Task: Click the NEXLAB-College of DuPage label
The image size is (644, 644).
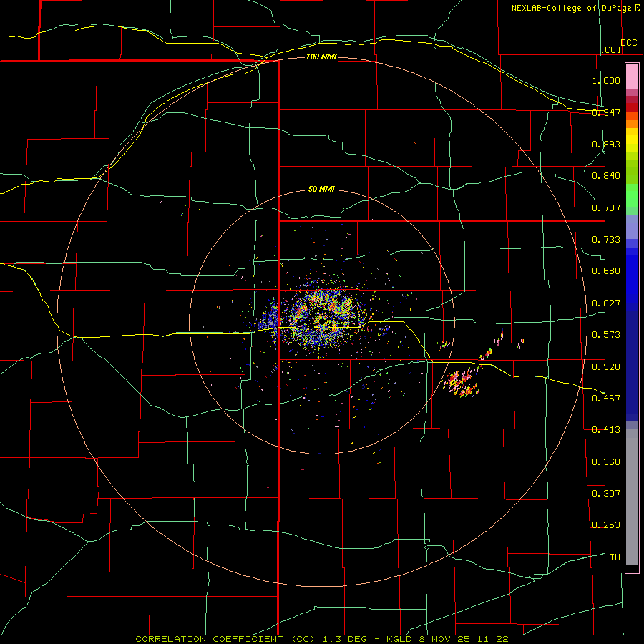Action: point(571,8)
